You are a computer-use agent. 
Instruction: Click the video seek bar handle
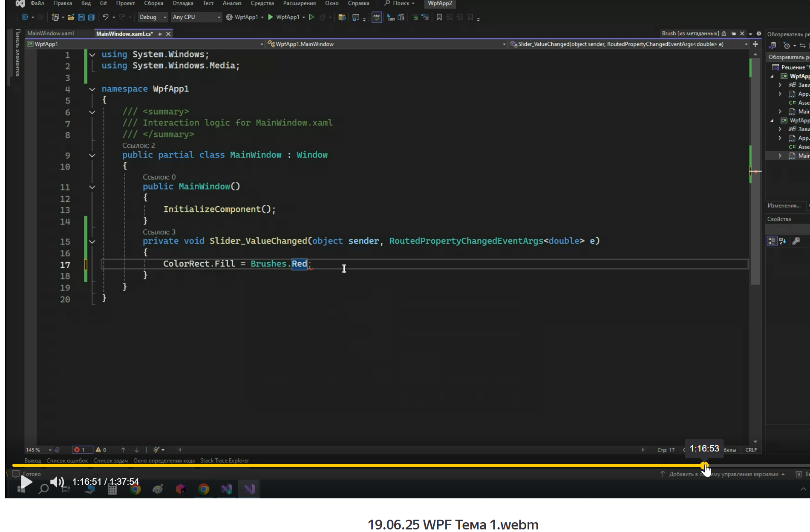704,465
